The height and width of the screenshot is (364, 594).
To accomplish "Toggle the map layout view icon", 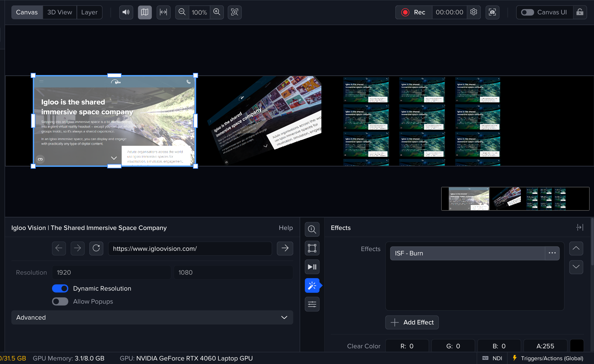I will point(145,12).
